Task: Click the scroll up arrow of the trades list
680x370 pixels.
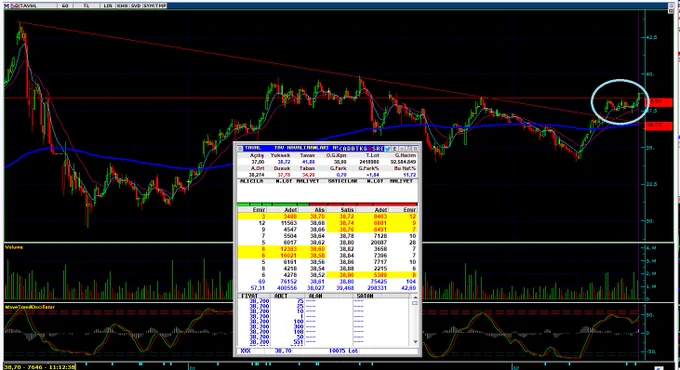Action: coord(415,297)
